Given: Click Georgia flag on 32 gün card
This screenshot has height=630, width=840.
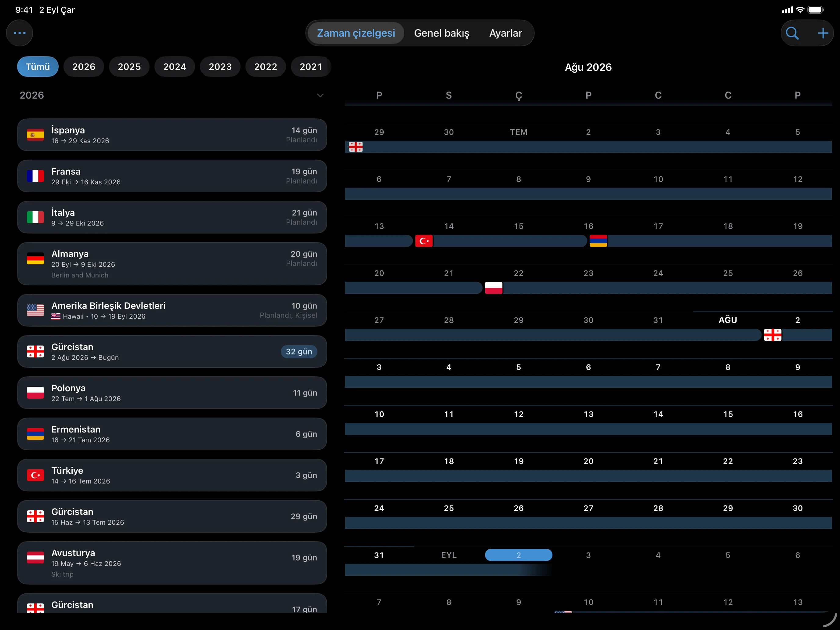Looking at the screenshot, I should pyautogui.click(x=35, y=352).
